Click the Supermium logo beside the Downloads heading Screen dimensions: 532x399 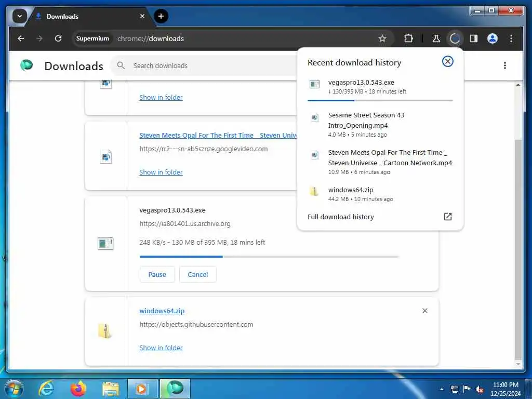26,65
